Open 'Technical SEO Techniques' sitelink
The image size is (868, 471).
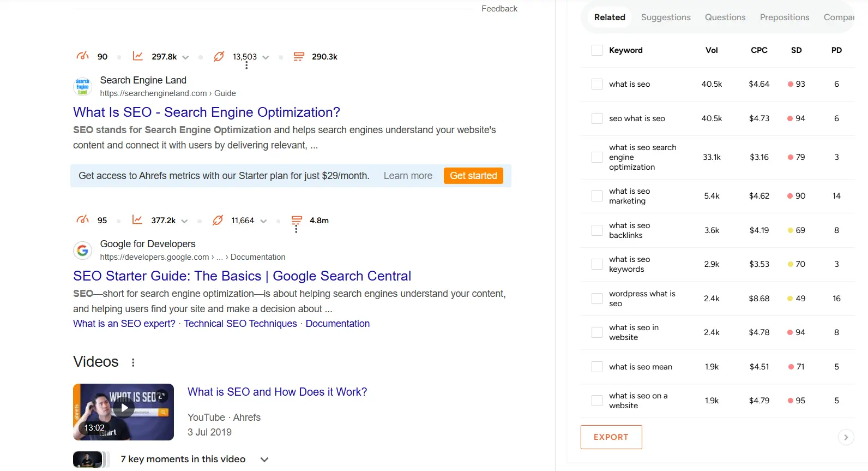[x=240, y=324]
